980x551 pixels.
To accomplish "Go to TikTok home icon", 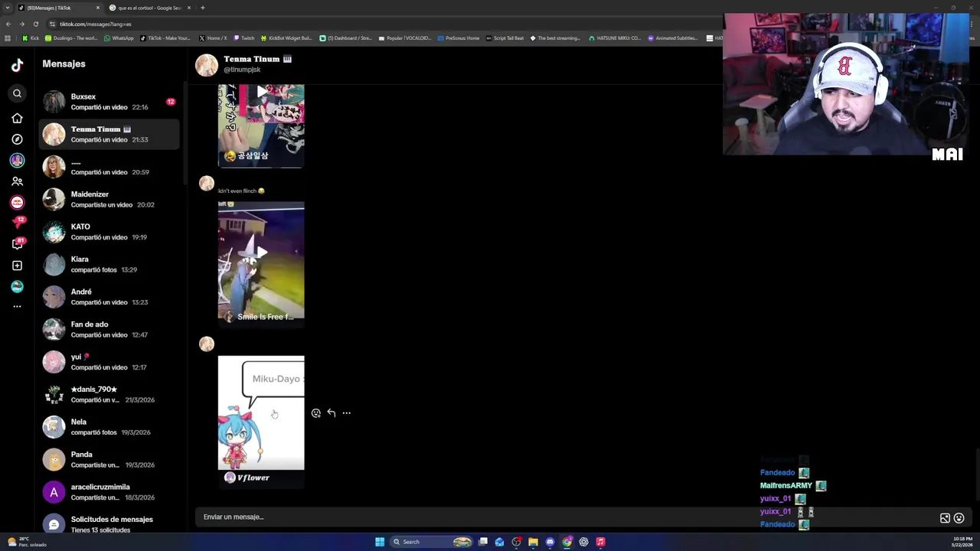I will click(17, 118).
